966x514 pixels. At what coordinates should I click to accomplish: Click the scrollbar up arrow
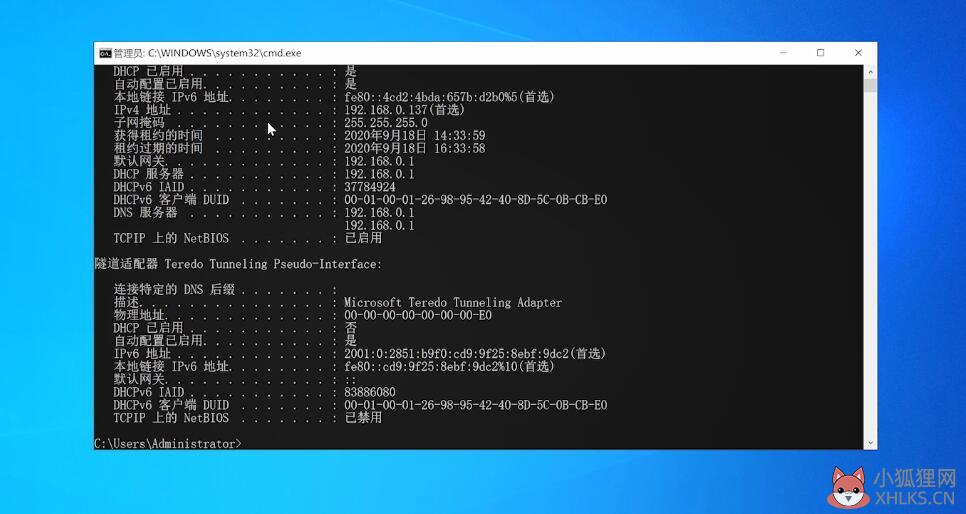tap(870, 71)
